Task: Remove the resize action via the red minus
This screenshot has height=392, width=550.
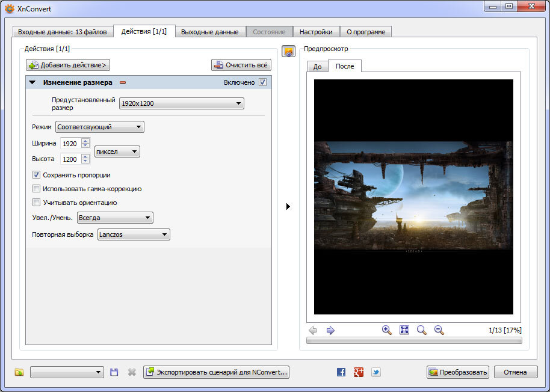Action: pyautogui.click(x=123, y=83)
